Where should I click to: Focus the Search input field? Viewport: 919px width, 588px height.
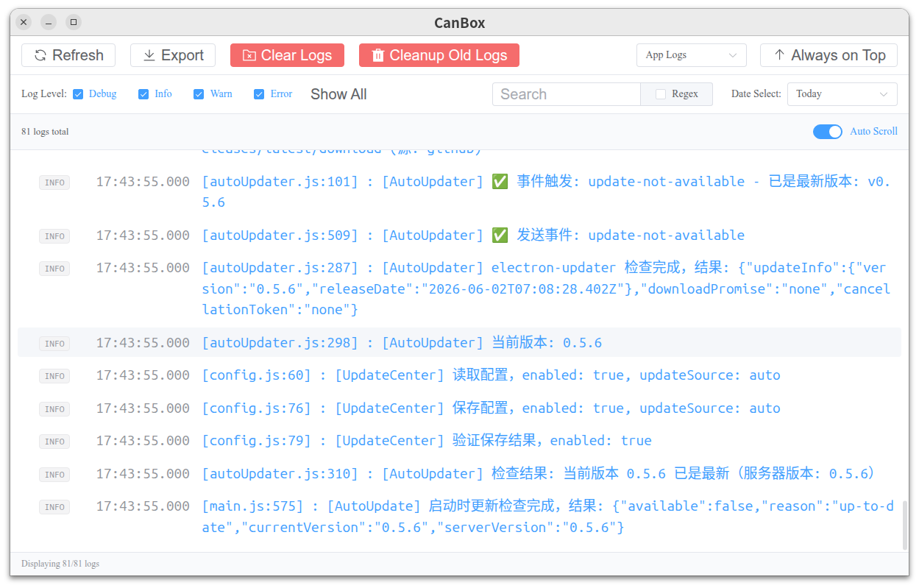tap(567, 94)
